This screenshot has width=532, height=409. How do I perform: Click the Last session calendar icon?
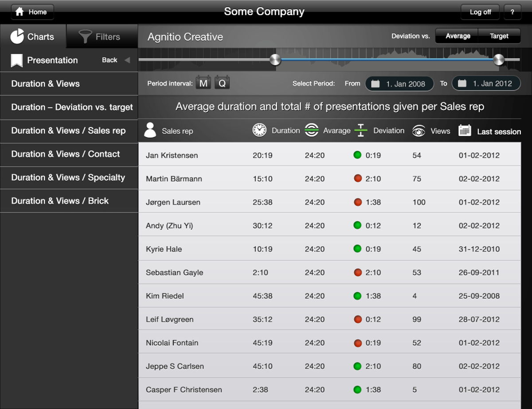(465, 130)
